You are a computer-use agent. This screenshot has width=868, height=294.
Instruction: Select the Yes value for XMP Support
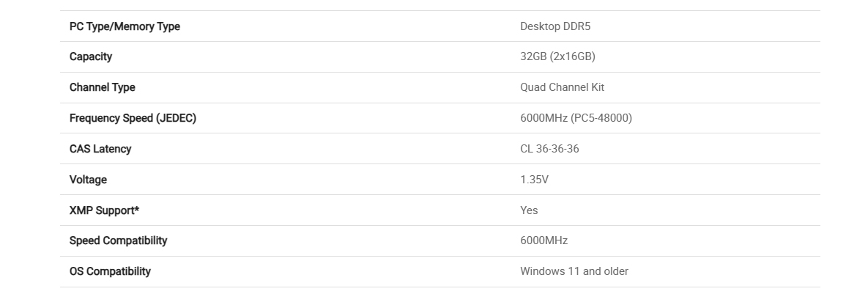(x=529, y=210)
